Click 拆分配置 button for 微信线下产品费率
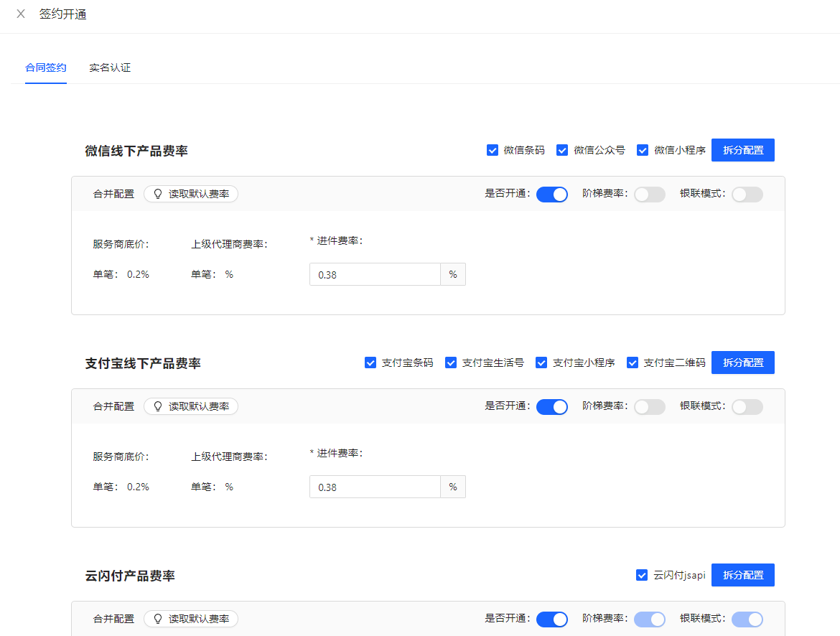Image resolution: width=840 pixels, height=636 pixels. coord(742,150)
